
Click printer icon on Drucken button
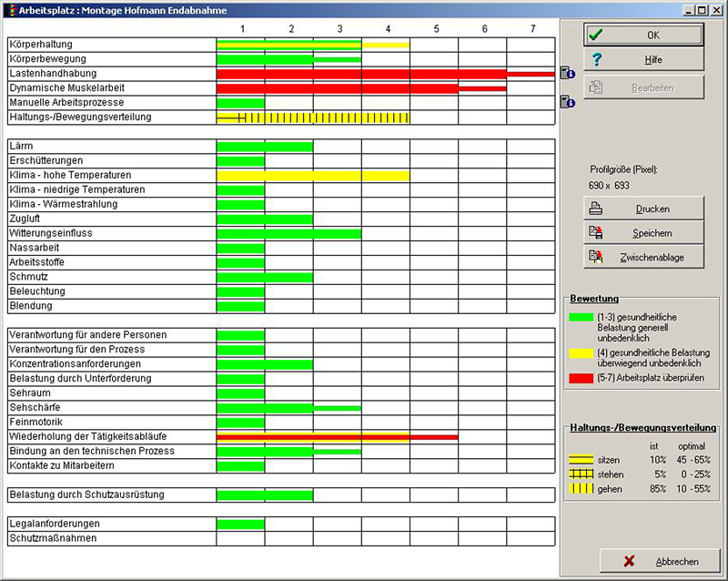596,209
